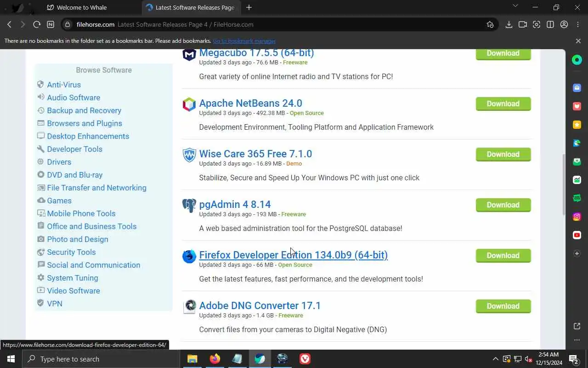Viewport: 588px width, 368px height.
Task: Open the green circle sidebar icon
Action: 577,60
